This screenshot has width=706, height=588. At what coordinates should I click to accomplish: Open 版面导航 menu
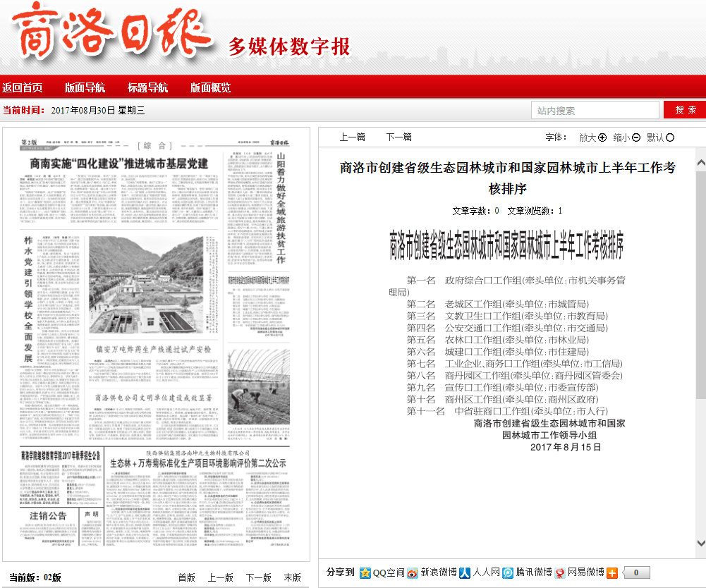(x=85, y=87)
